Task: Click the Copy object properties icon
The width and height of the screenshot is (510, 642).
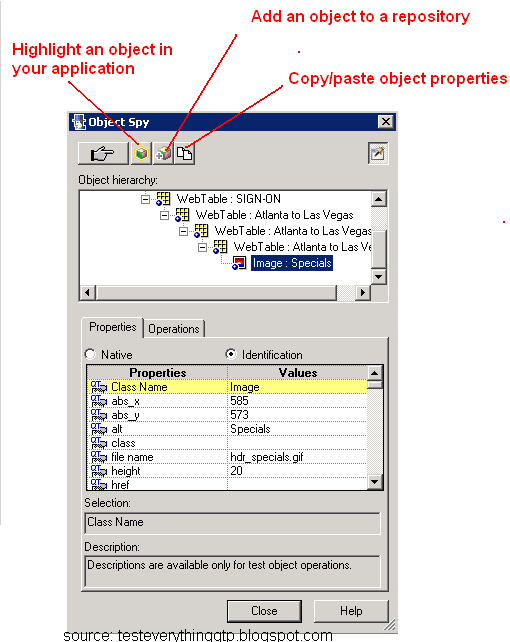Action: [185, 154]
